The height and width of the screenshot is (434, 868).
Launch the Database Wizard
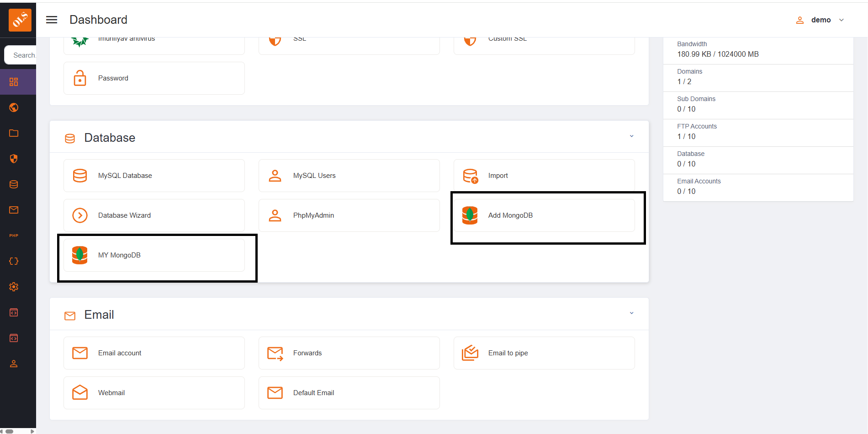[x=154, y=215]
